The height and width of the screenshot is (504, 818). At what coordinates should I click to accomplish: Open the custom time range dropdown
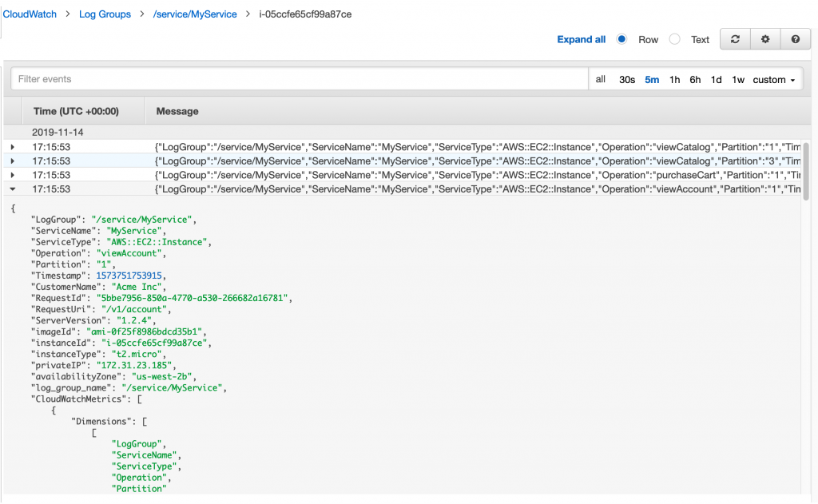[x=773, y=79]
